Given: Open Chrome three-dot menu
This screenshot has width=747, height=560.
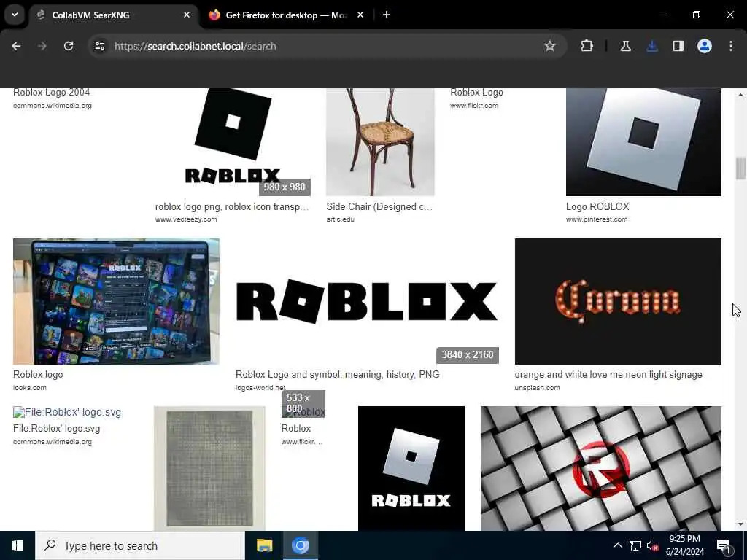Looking at the screenshot, I should (x=731, y=46).
